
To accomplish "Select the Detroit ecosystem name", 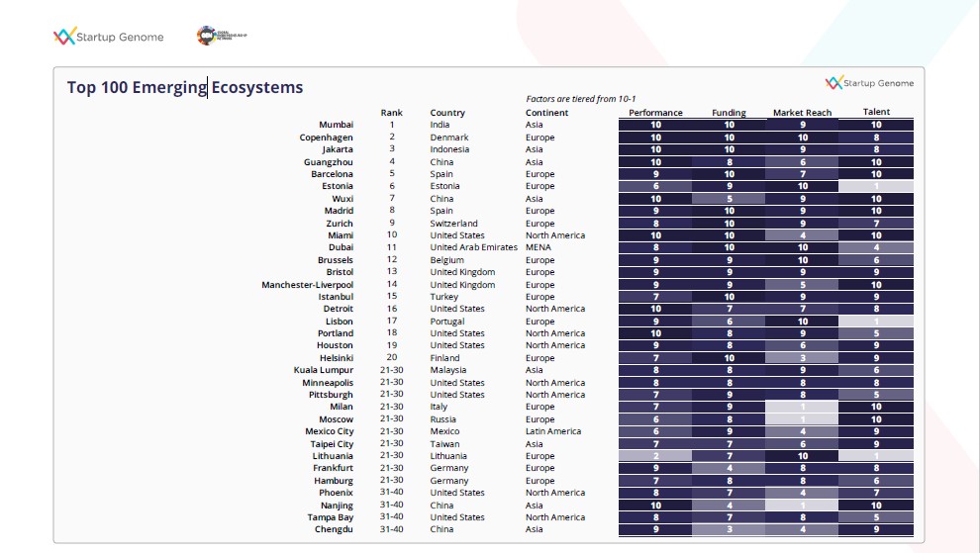I will pyautogui.click(x=339, y=309).
